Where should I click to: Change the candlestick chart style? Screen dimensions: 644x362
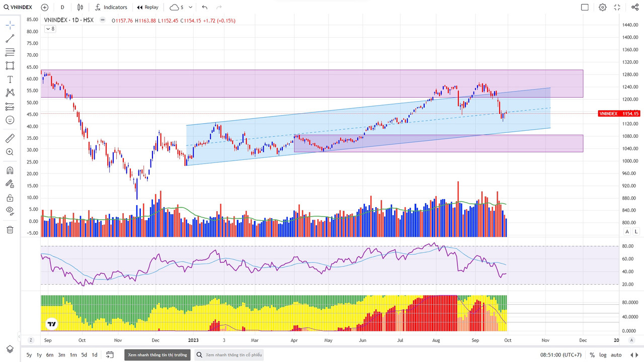[x=80, y=7]
